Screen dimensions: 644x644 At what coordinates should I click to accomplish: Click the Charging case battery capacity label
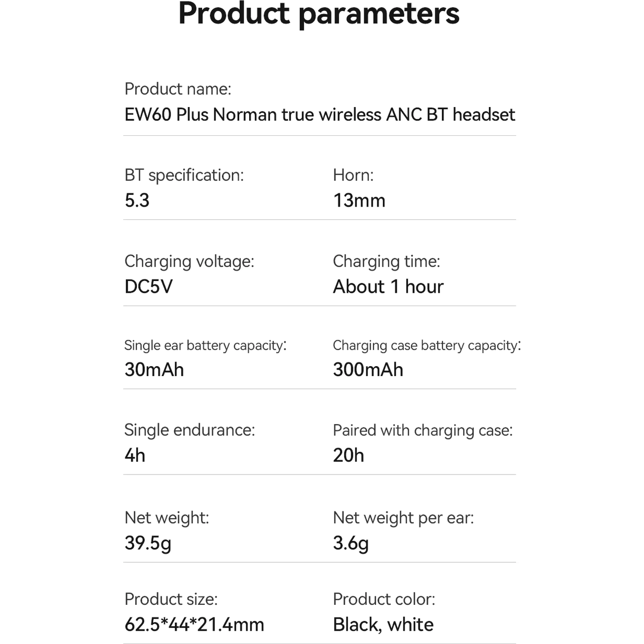click(x=427, y=345)
